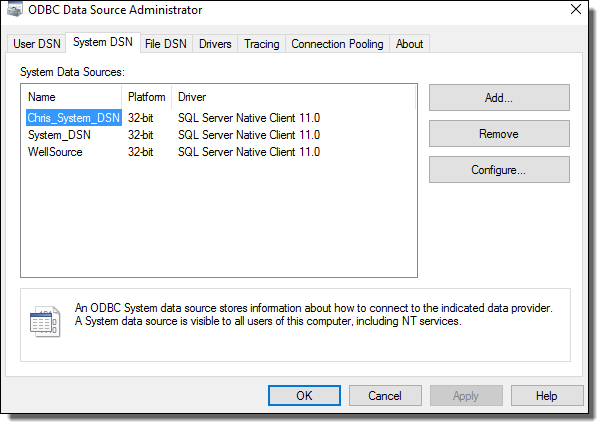Click the data source table icon in info box
This screenshot has width=604, height=429.
tap(45, 322)
